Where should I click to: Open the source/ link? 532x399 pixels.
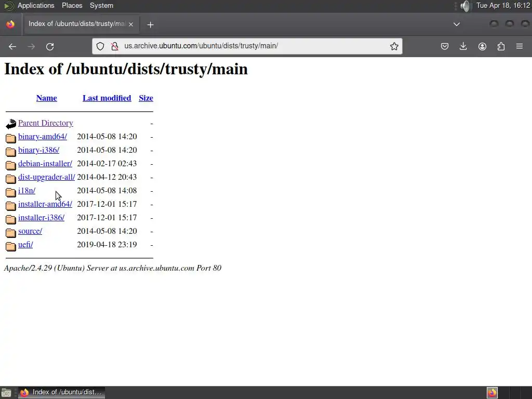tap(30, 231)
